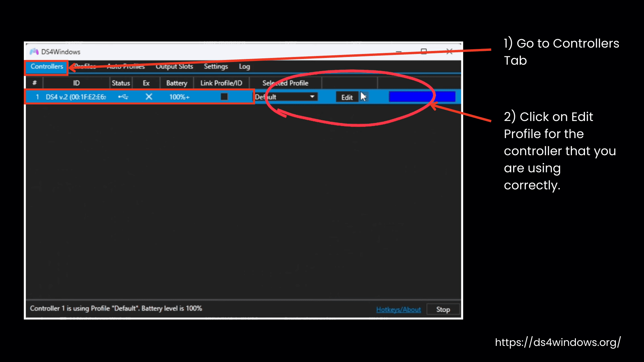
Task: Click the DS4Windows app icon in title bar
Action: click(34, 52)
